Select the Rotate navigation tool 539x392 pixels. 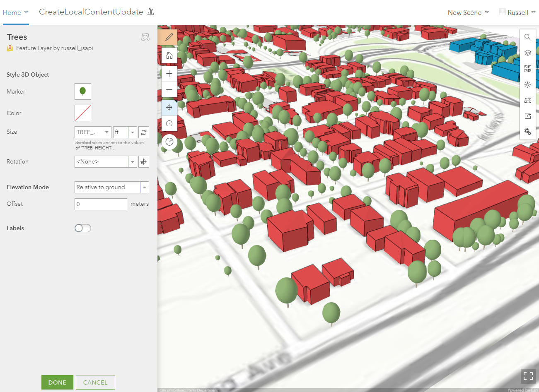coord(169,123)
